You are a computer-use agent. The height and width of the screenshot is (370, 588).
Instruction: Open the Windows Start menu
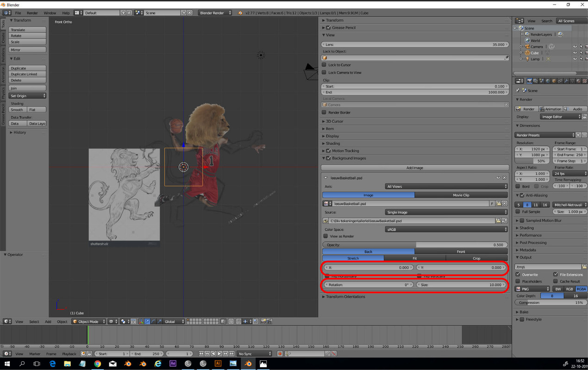tap(7, 364)
